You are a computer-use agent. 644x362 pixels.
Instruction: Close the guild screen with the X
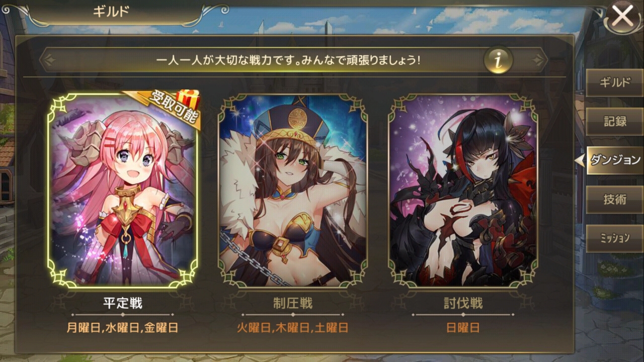(623, 16)
